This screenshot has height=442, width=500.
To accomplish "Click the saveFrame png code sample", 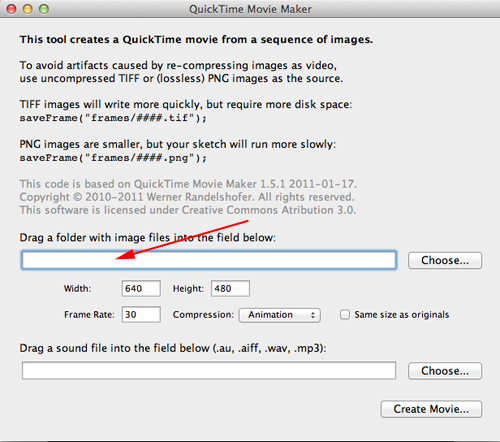I will pyautogui.click(x=113, y=158).
